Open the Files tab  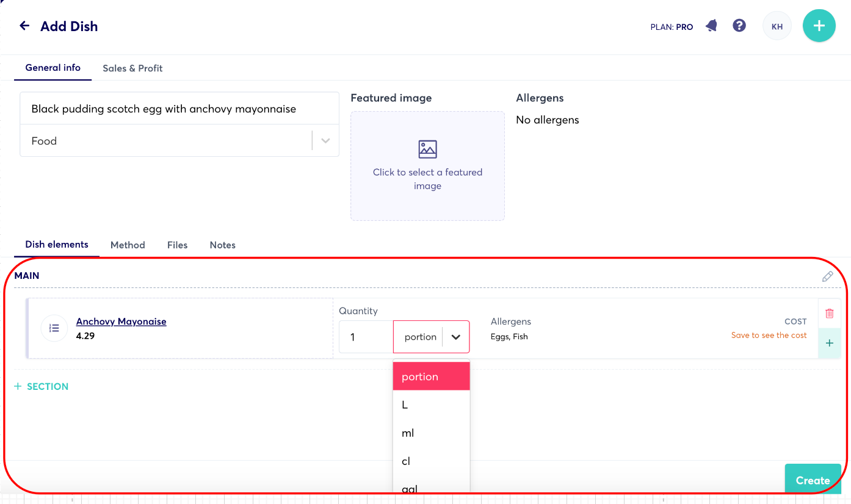(x=177, y=245)
